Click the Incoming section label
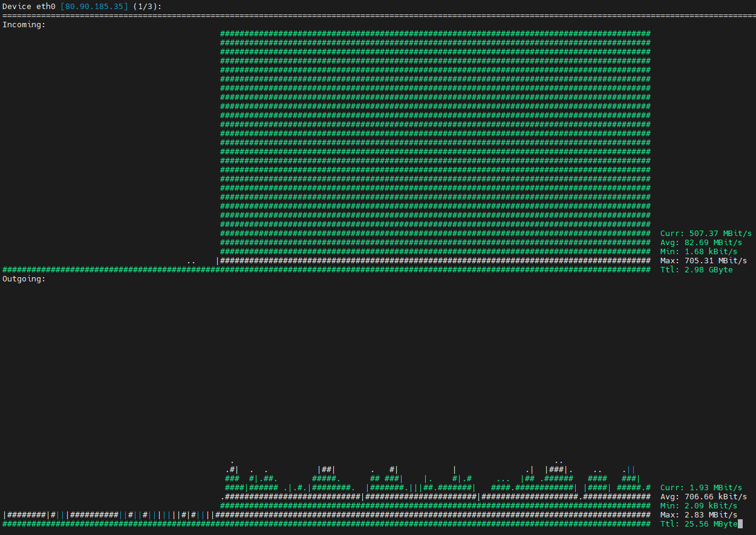This screenshot has height=535, width=756. click(x=24, y=25)
